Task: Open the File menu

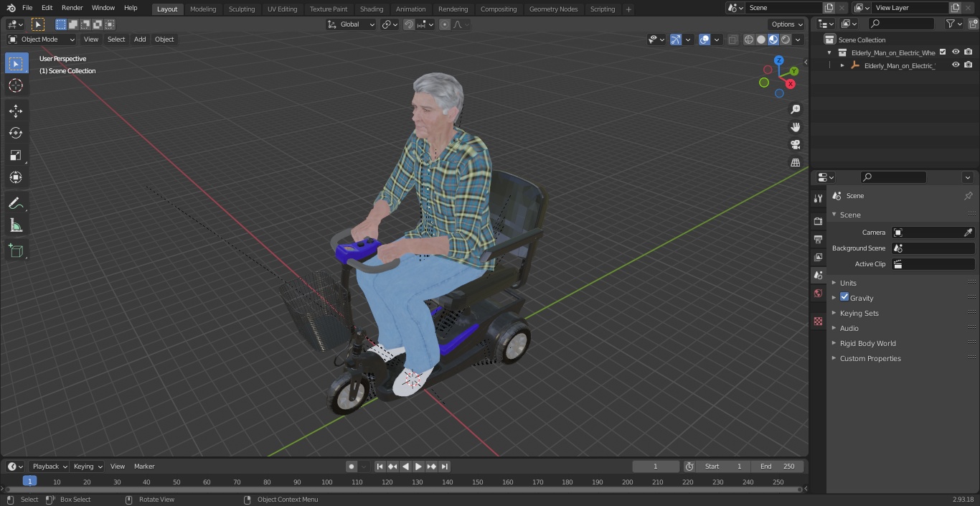Action: (x=27, y=8)
